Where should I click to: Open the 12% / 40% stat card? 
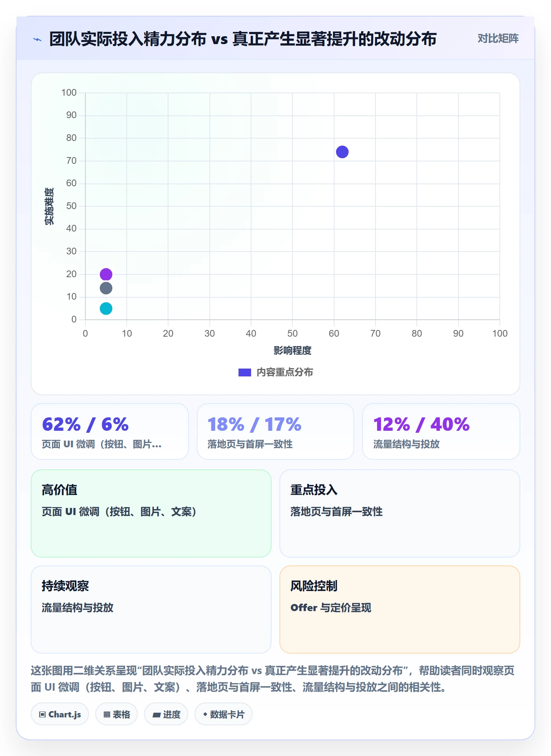click(x=441, y=432)
